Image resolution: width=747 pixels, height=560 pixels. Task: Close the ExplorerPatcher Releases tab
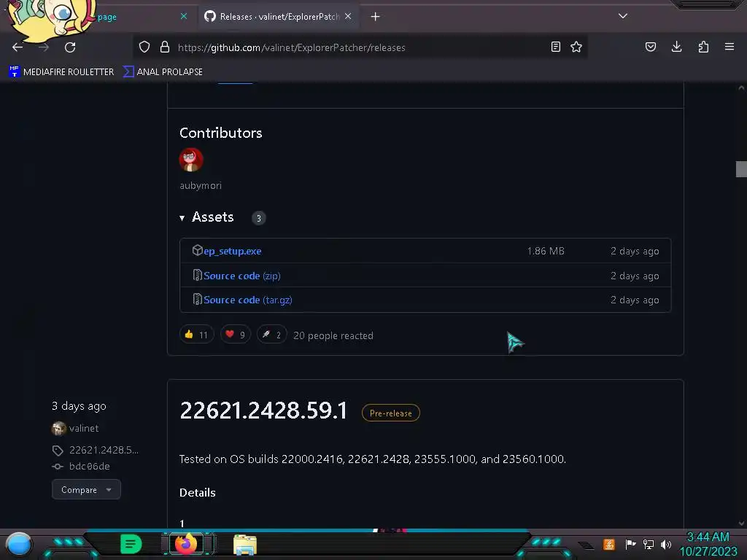(348, 16)
